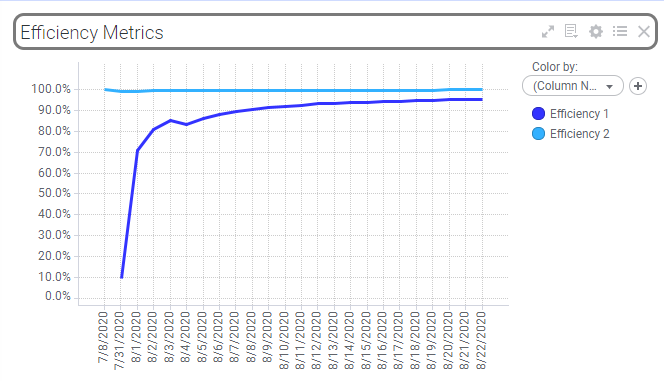The image size is (664, 381).
Task: Click Efficiency 1 line point at 7/31/2020
Action: point(122,277)
